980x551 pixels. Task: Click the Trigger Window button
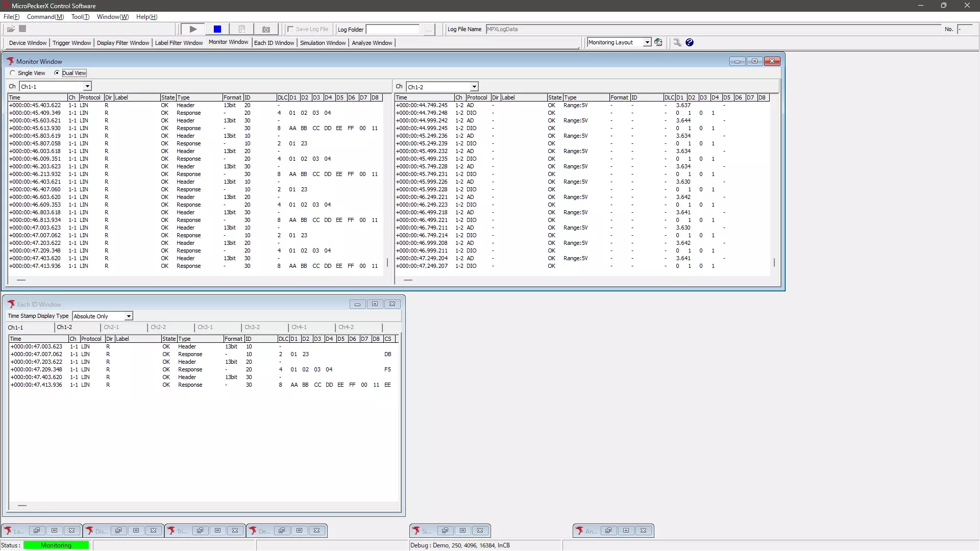[x=71, y=43]
